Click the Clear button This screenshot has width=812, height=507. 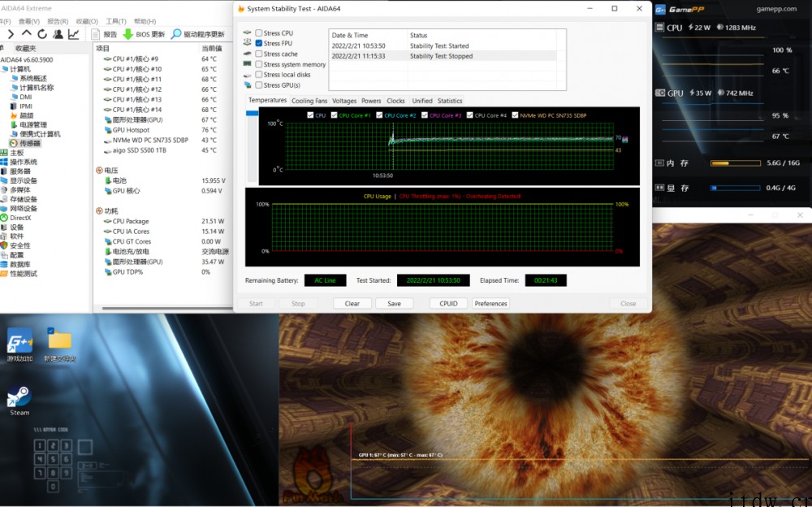[x=352, y=303]
